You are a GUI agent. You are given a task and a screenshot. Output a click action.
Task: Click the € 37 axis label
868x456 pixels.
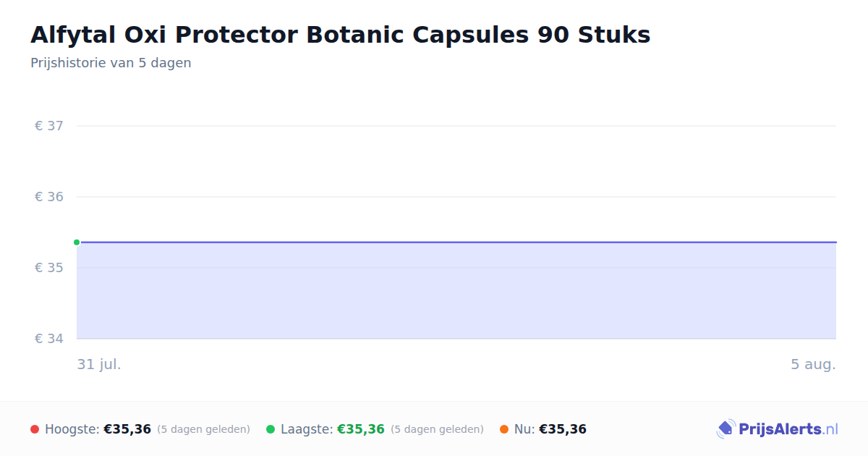[x=49, y=126]
